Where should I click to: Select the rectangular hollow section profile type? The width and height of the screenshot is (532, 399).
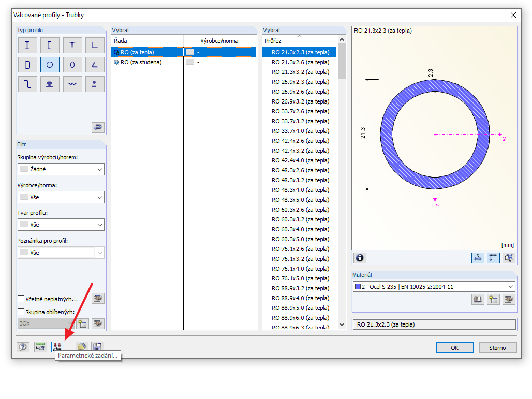pos(27,65)
